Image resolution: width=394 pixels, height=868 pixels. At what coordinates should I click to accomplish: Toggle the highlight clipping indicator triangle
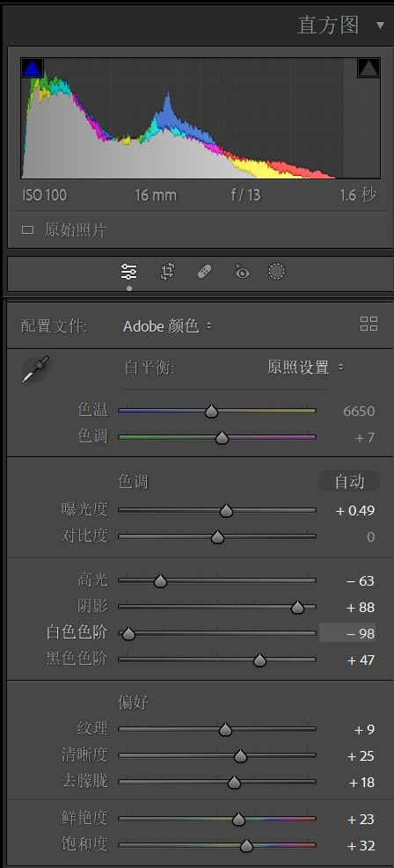[x=368, y=68]
